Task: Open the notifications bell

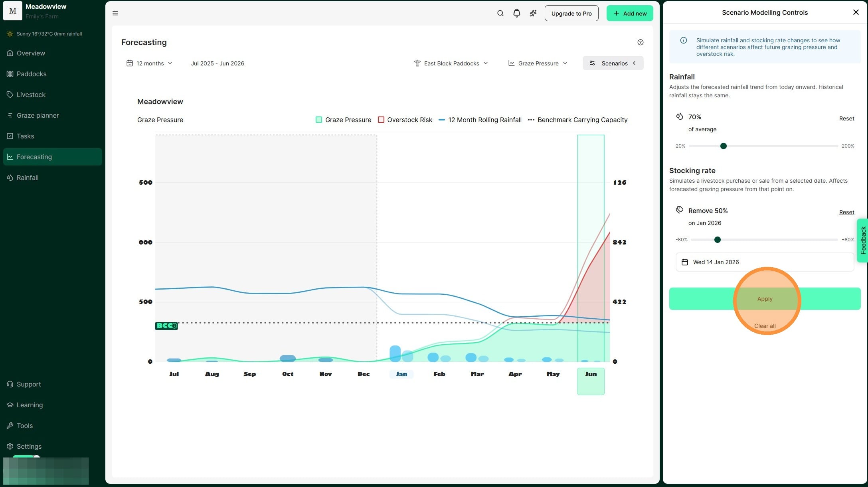Action: coord(516,13)
